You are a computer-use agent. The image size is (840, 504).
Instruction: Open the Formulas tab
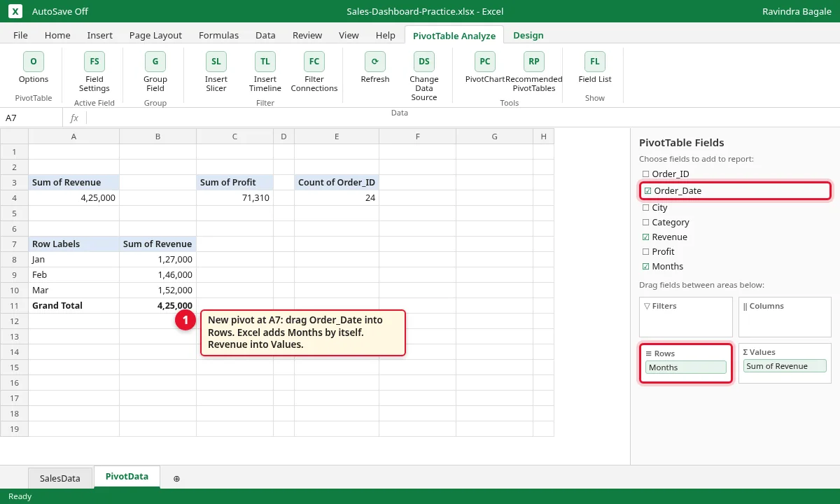click(x=218, y=35)
